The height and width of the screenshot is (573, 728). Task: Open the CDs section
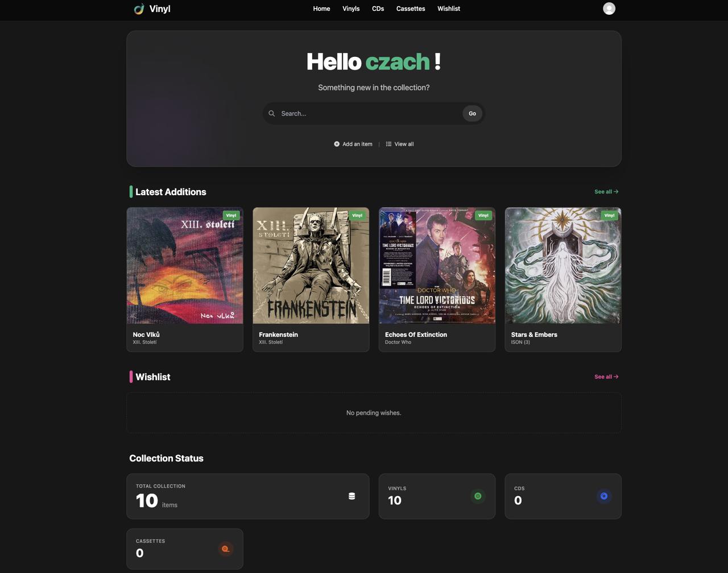coord(378,9)
